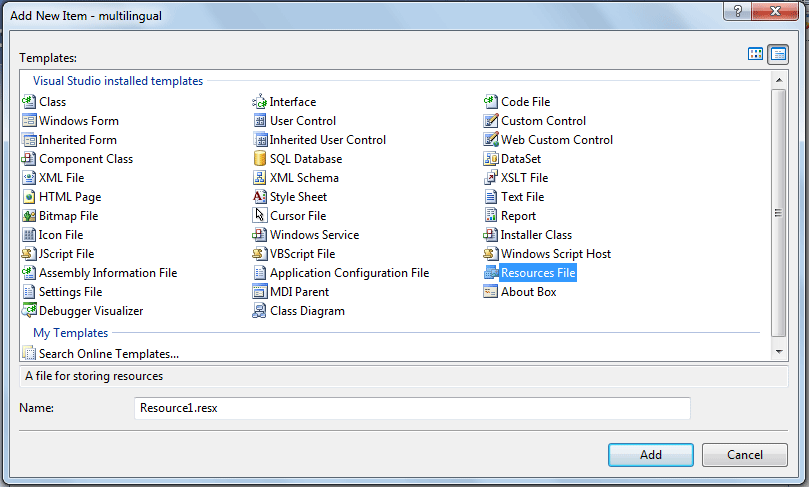Viewport: 809px width, 487px height.
Task: Open Search Online Templates item
Action: tap(101, 354)
